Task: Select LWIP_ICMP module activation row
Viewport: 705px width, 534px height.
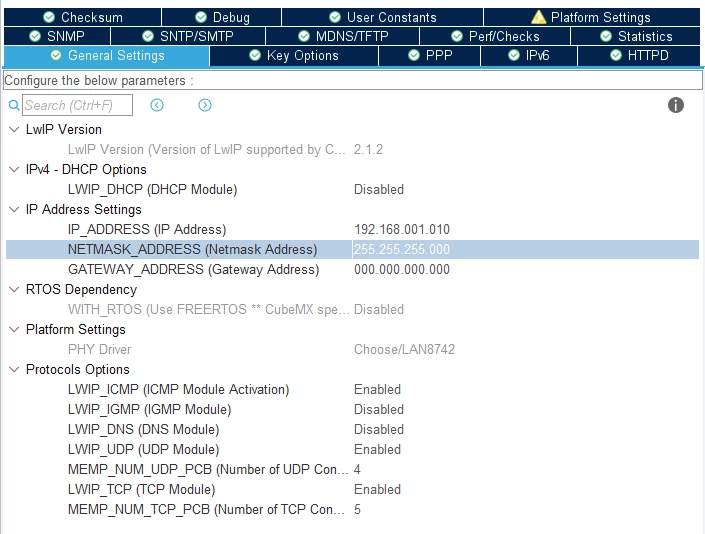Action: point(352,389)
